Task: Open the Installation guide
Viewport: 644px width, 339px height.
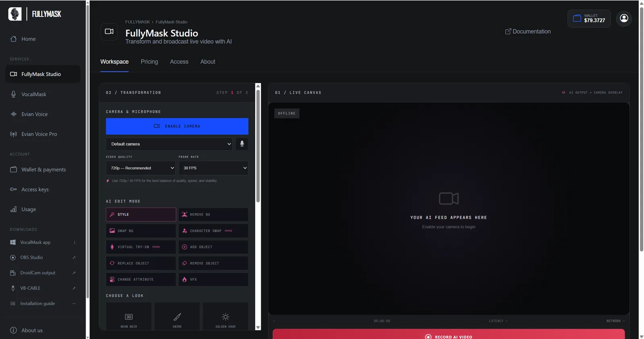Action: pyautogui.click(x=43, y=304)
